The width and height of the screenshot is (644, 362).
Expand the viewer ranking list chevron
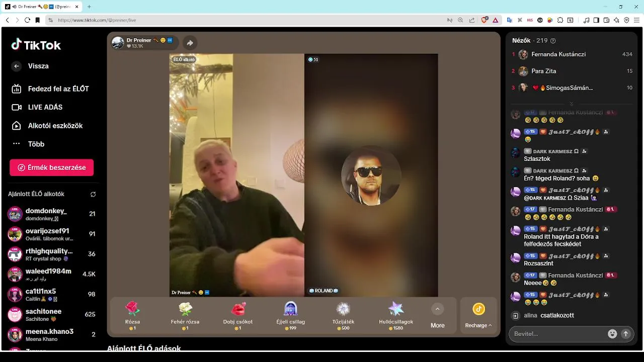572,104
